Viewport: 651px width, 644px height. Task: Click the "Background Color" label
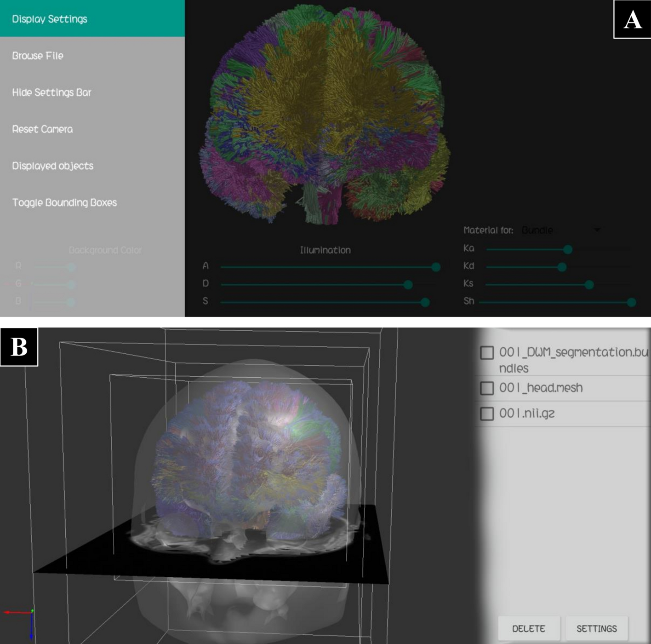tap(105, 250)
